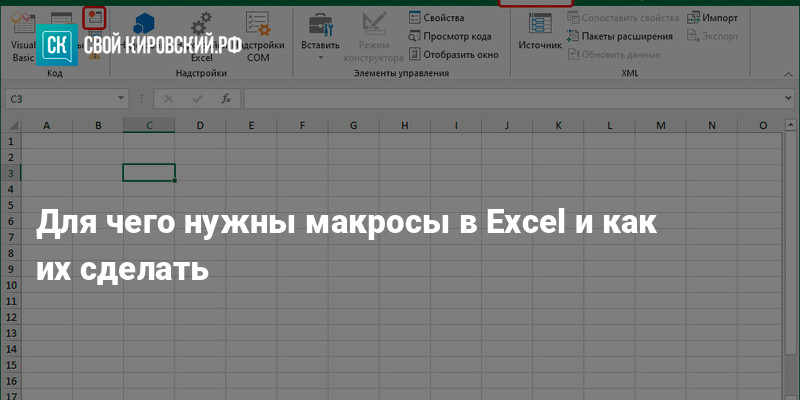Click the formula bar Enter checkmark icon
Image resolution: width=800 pixels, height=400 pixels.
(197, 99)
